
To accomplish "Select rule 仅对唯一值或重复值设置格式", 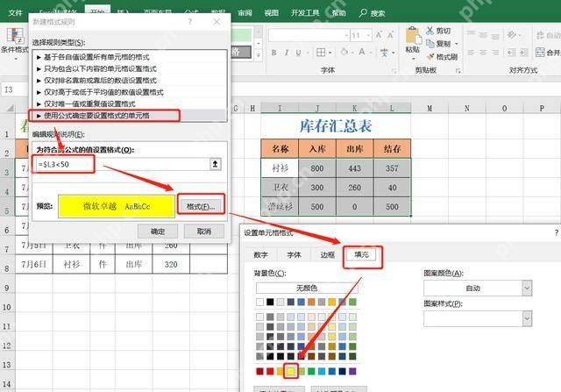I will [x=130, y=103].
